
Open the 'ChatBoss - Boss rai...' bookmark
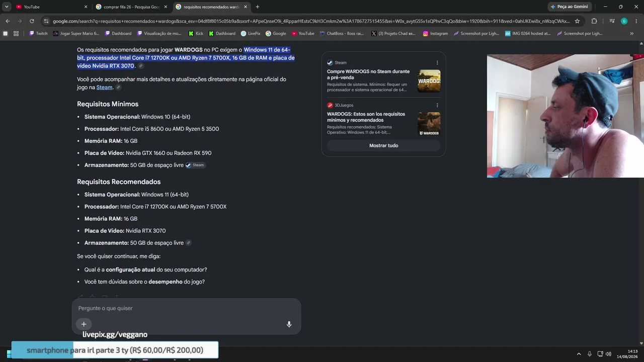pos(341,34)
